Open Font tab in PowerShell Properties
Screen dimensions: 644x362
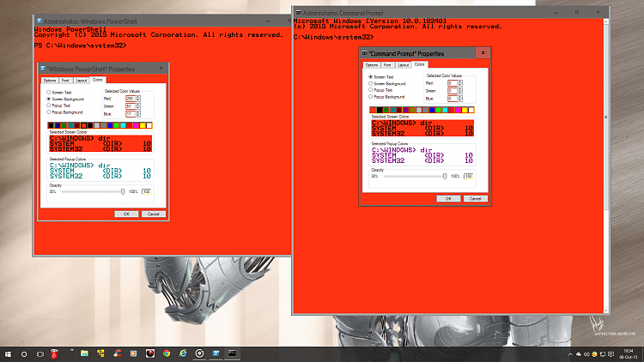[65, 81]
